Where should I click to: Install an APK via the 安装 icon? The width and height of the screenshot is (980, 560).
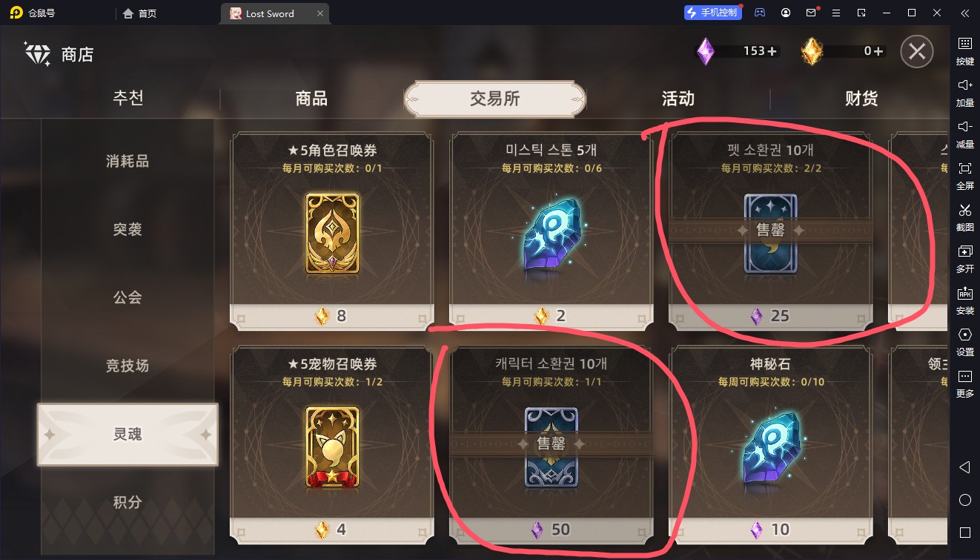(x=964, y=300)
